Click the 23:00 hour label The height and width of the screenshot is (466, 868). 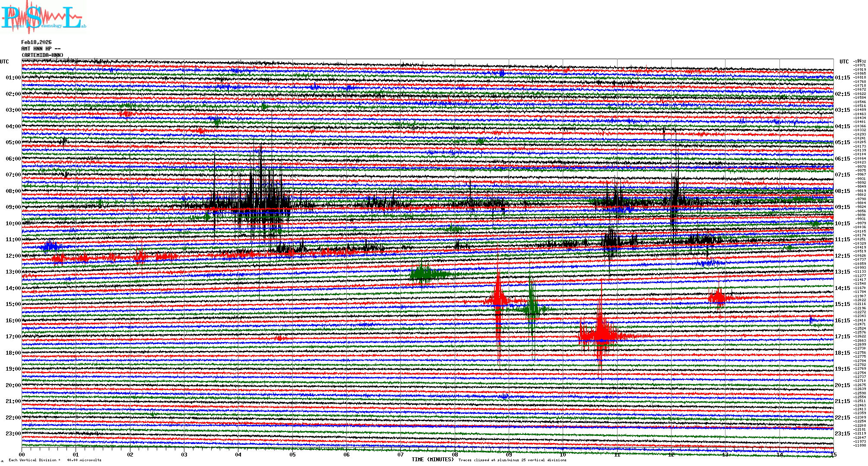pyautogui.click(x=13, y=434)
